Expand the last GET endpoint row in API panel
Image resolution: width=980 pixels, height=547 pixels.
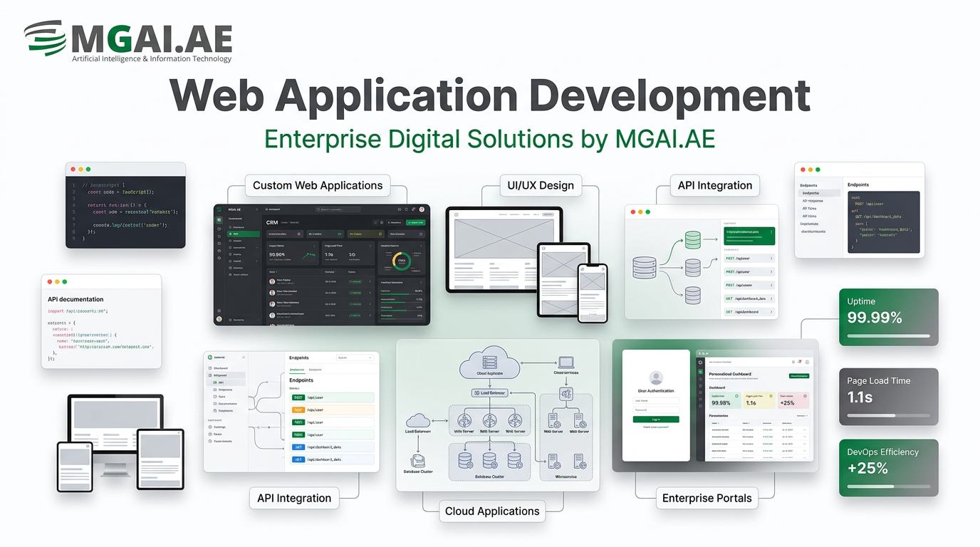tap(749, 312)
